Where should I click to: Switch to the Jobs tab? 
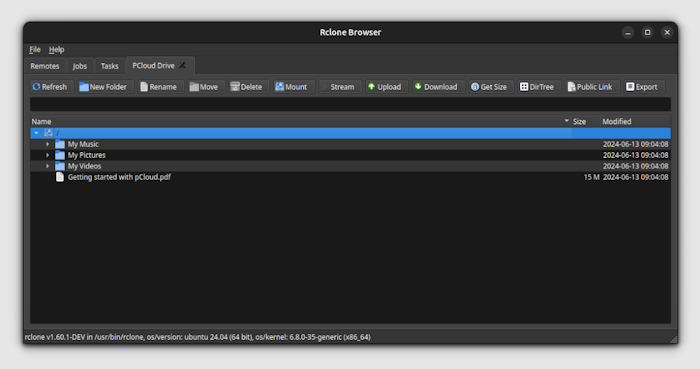80,66
